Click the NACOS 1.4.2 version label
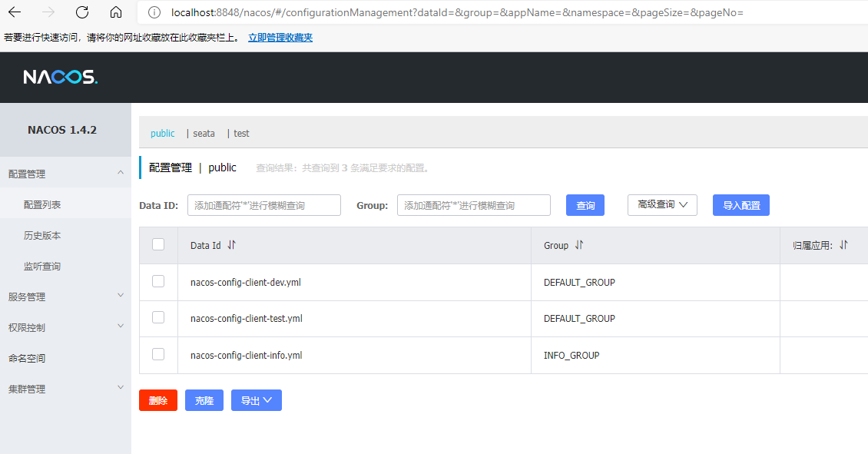 coord(62,130)
